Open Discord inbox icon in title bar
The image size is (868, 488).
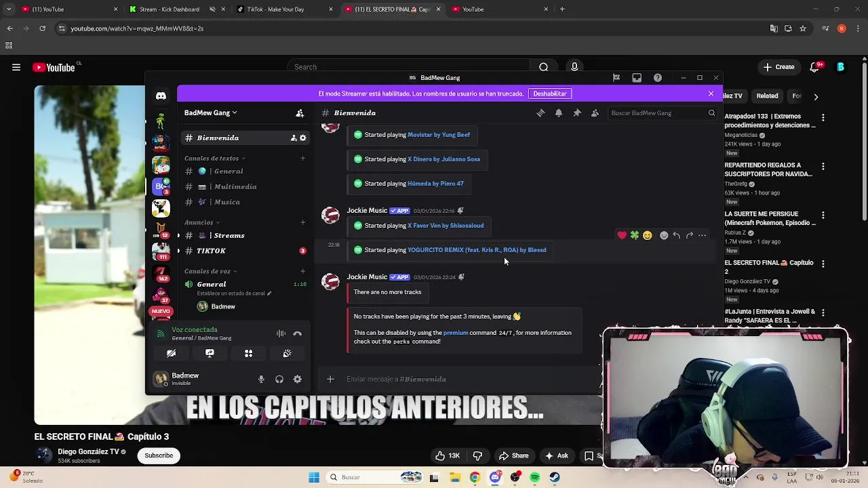637,78
